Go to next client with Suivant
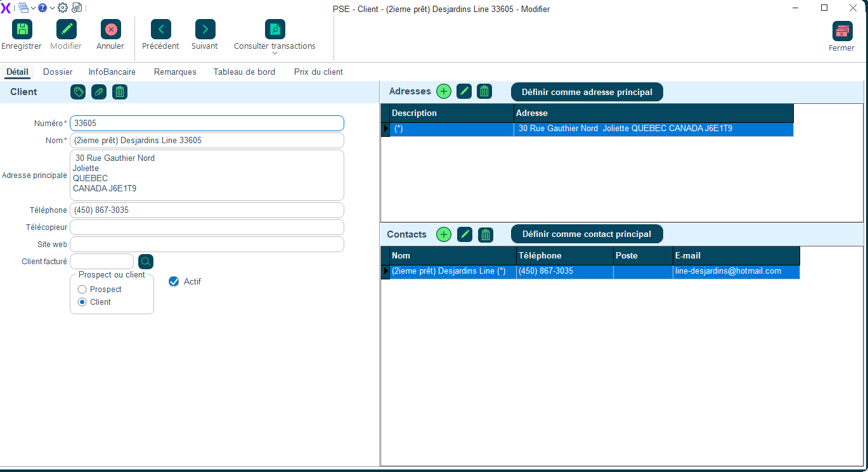This screenshot has width=868, height=472. [205, 29]
